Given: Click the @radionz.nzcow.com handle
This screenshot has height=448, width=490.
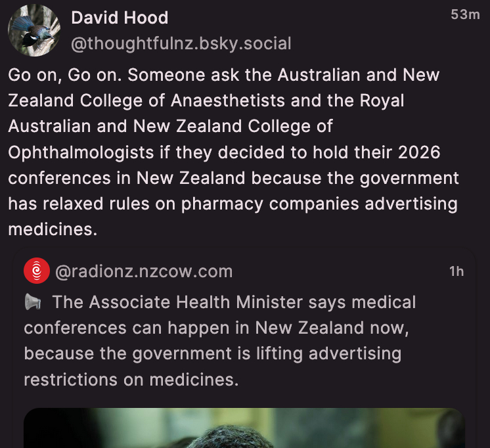Looking at the screenshot, I should (144, 271).
